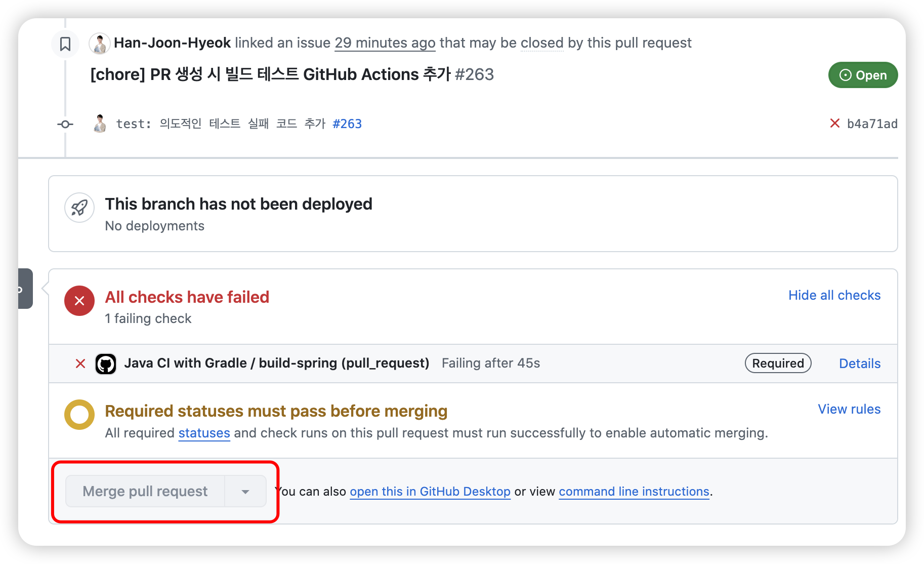Screen dimensions: 924x564
Task: Open Details for the Java CI check
Action: click(860, 364)
